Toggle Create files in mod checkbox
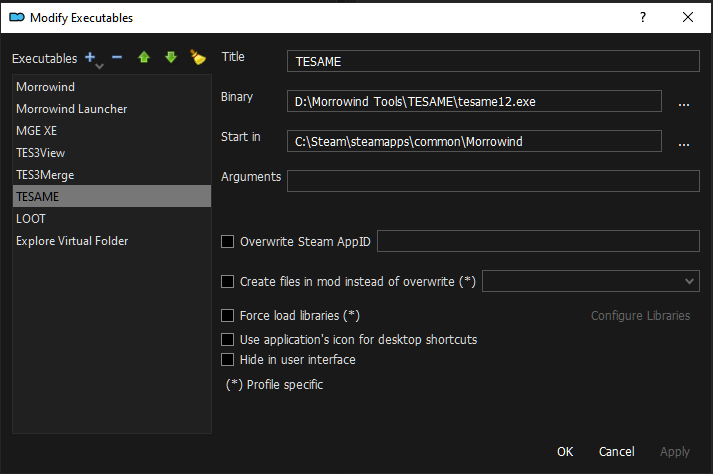 tap(228, 282)
